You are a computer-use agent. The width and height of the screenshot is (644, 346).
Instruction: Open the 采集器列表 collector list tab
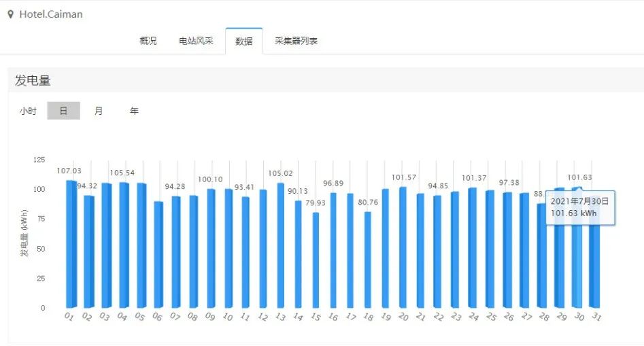[x=296, y=41]
